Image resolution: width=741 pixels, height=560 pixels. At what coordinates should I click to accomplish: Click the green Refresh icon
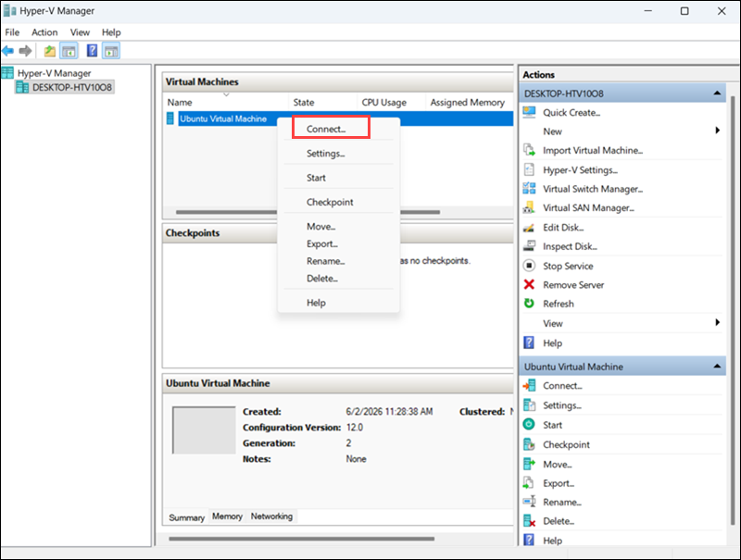(x=529, y=304)
